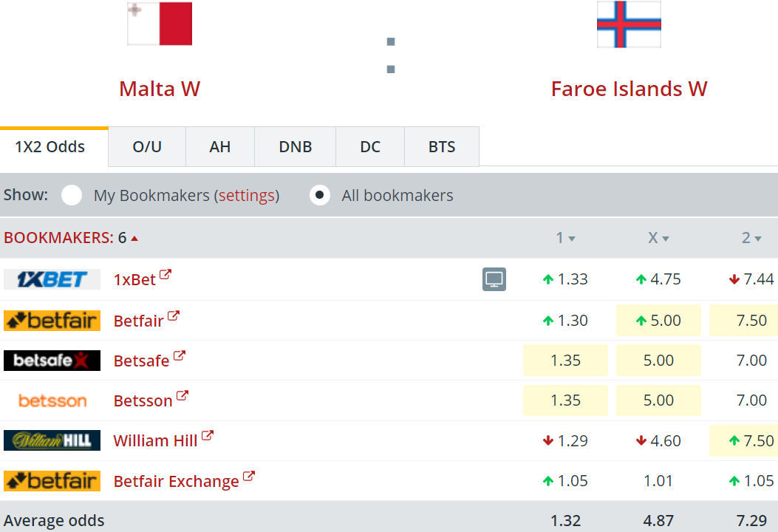Open the Betfair external link icon
Viewport: 778px width, 532px height.
point(173,316)
